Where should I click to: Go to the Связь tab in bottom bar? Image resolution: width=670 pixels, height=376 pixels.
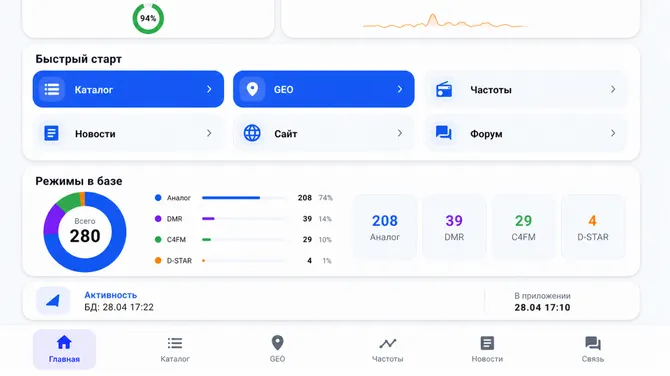(593, 350)
